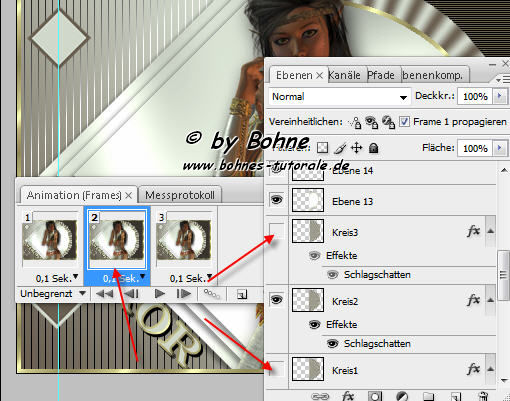This screenshot has width=510, height=401.
Task: Disable the Frame 1 propagieren checkbox
Action: pos(404,122)
